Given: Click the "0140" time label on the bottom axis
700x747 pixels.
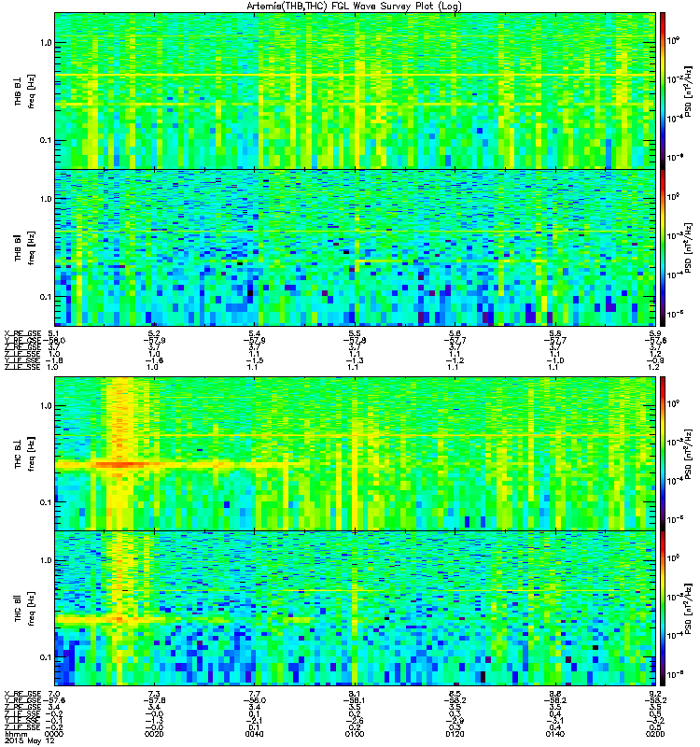Looking at the screenshot, I should [x=555, y=734].
